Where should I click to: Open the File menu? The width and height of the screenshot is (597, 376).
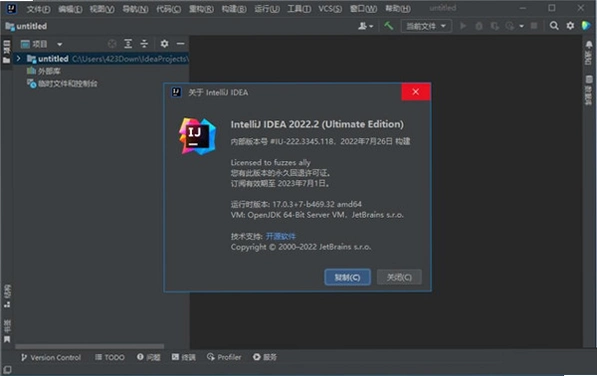(x=38, y=8)
